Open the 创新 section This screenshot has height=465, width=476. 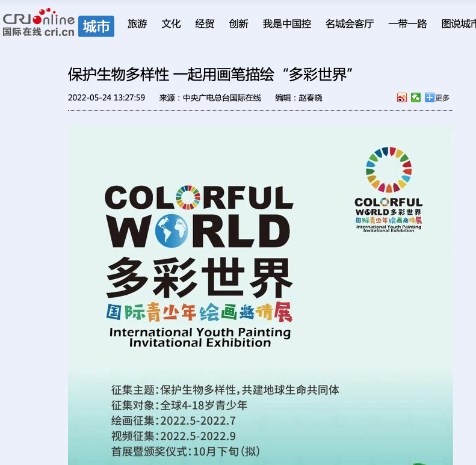[x=239, y=23]
